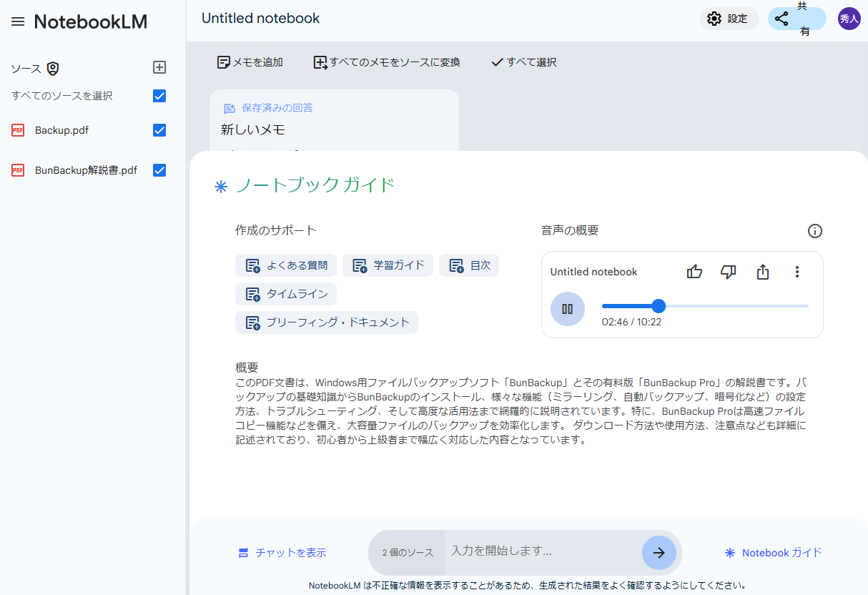
Task: Open the Notebook ガイド
Action: (773, 552)
